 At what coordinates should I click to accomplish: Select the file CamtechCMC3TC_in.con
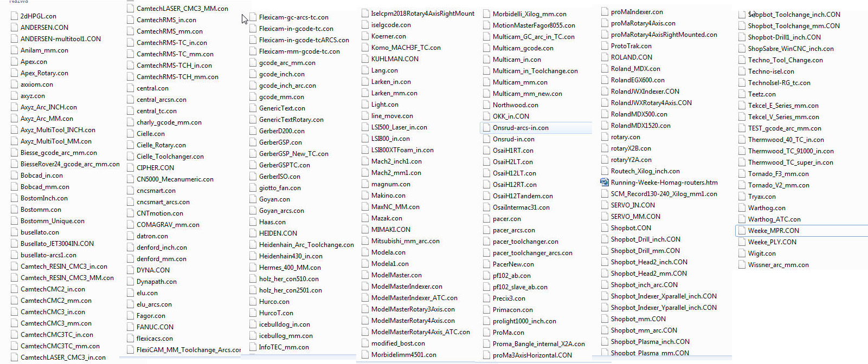pos(57,335)
